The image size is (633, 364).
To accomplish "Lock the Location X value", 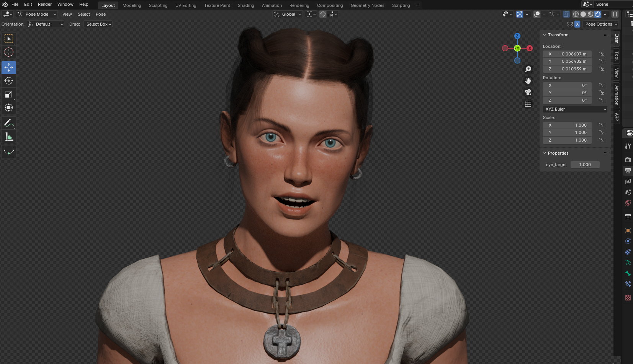I will pos(602,54).
